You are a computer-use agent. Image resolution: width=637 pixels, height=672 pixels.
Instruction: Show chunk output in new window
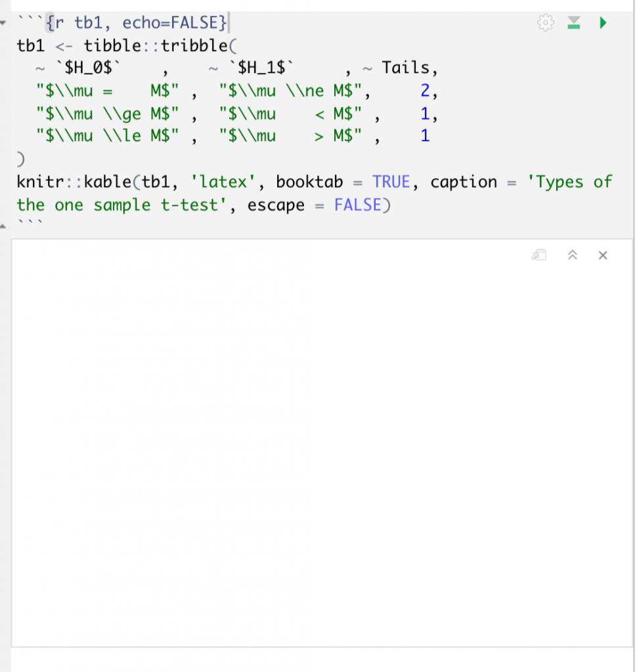539,255
